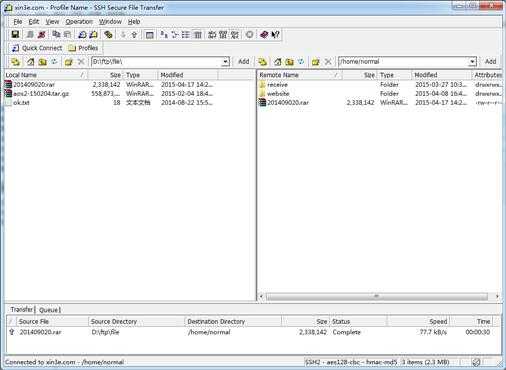Click the Upload arrow icon in toolbar
The width and height of the screenshot is (506, 370).
click(134, 34)
